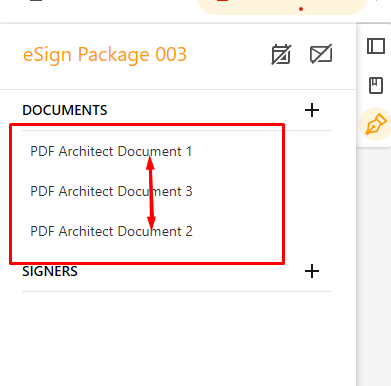This screenshot has width=391, height=386.
Task: Click the DOCUMENTS section header
Action: coord(65,110)
